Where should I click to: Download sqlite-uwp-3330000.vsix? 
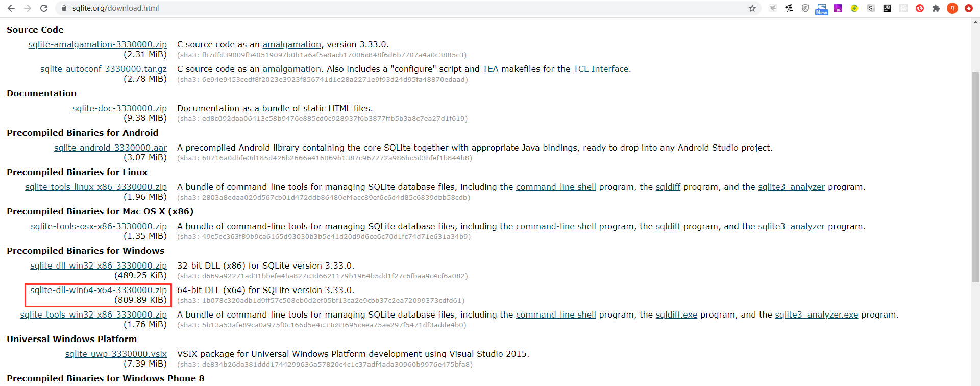pos(116,354)
